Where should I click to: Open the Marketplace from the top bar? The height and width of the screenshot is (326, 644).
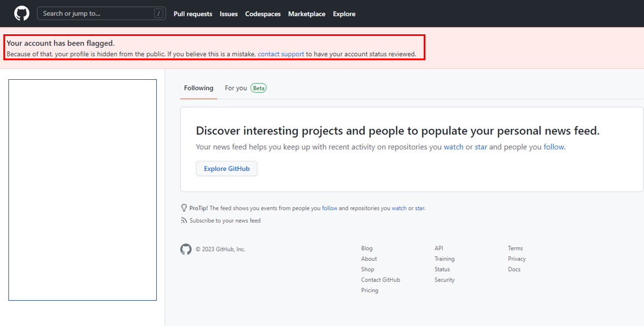306,13
